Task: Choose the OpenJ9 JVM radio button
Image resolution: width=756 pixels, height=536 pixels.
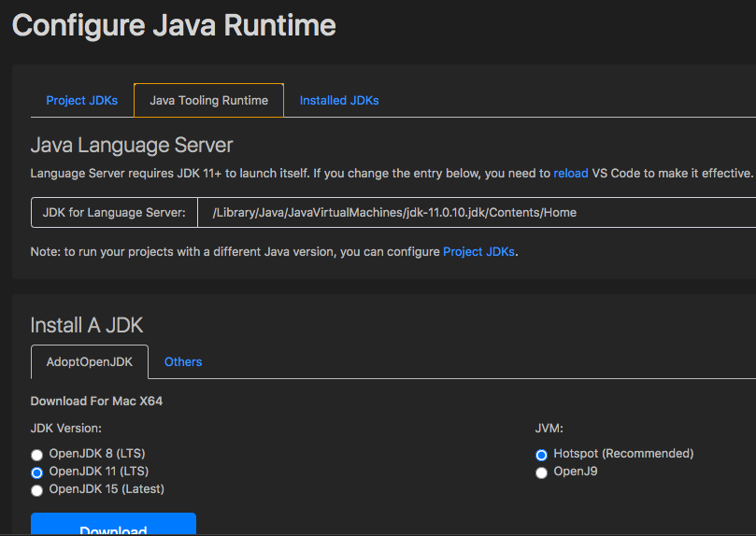Action: (x=542, y=473)
